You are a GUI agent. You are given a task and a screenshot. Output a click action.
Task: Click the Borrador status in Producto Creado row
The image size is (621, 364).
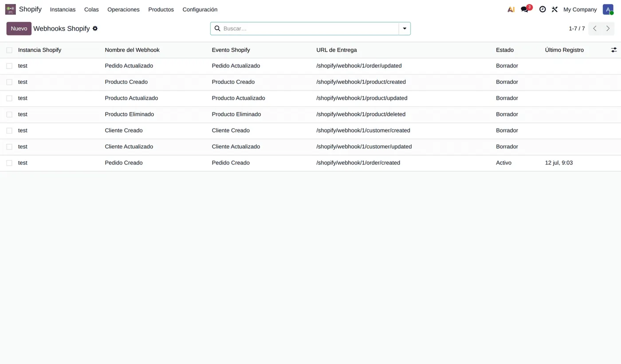click(x=507, y=82)
